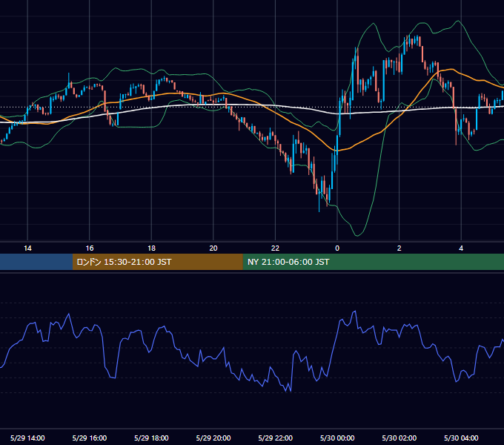Click the NY 21:00-06:00 JST session bar
The image size is (504, 445).
pyautogui.click(x=373, y=262)
